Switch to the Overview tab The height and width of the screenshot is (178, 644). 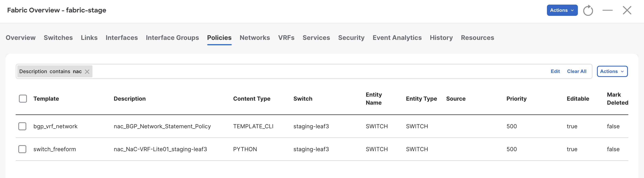click(x=21, y=38)
